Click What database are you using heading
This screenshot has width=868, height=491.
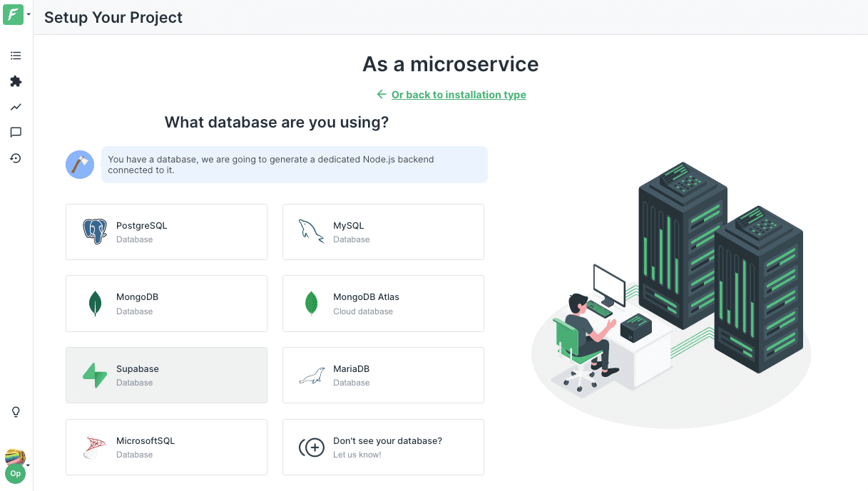[x=277, y=122]
